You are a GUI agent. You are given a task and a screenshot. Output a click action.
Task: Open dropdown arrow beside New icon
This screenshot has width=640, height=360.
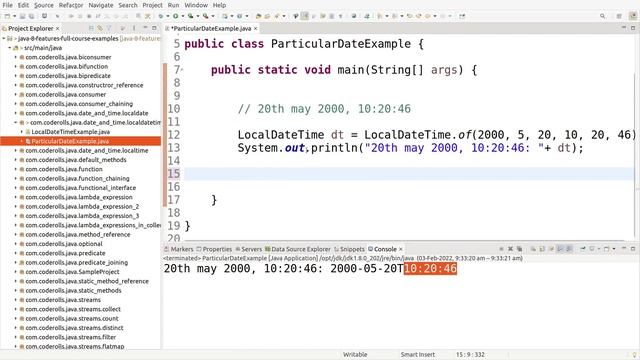coord(14,16)
